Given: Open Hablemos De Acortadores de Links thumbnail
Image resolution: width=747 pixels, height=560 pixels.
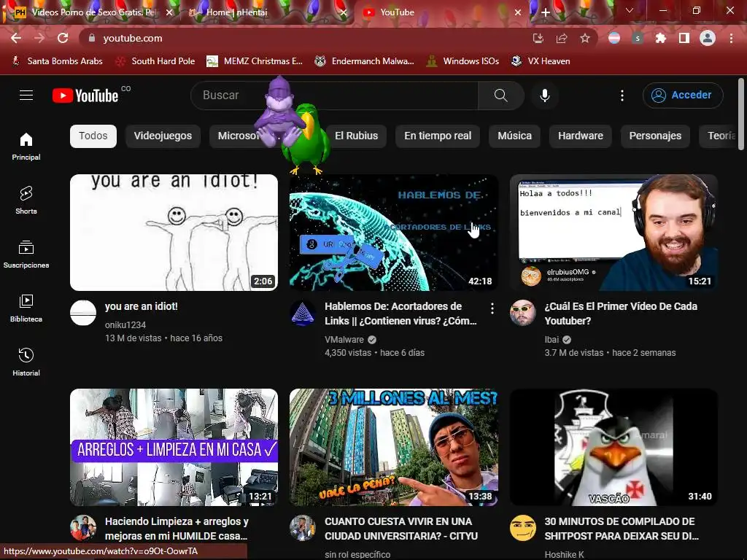Looking at the screenshot, I should [x=393, y=233].
